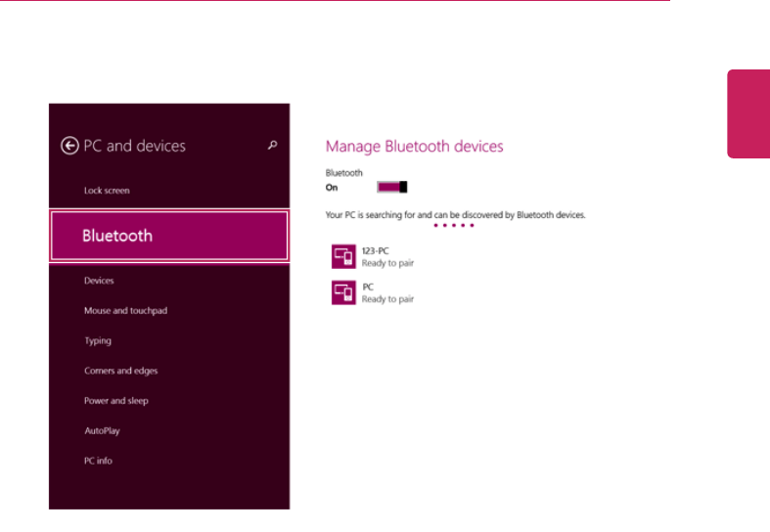Click the back arrow icon
770x532 pixels.
[x=69, y=146]
